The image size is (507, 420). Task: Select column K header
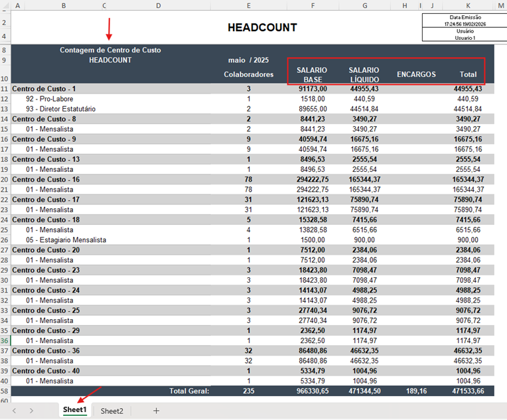tap(468, 5)
